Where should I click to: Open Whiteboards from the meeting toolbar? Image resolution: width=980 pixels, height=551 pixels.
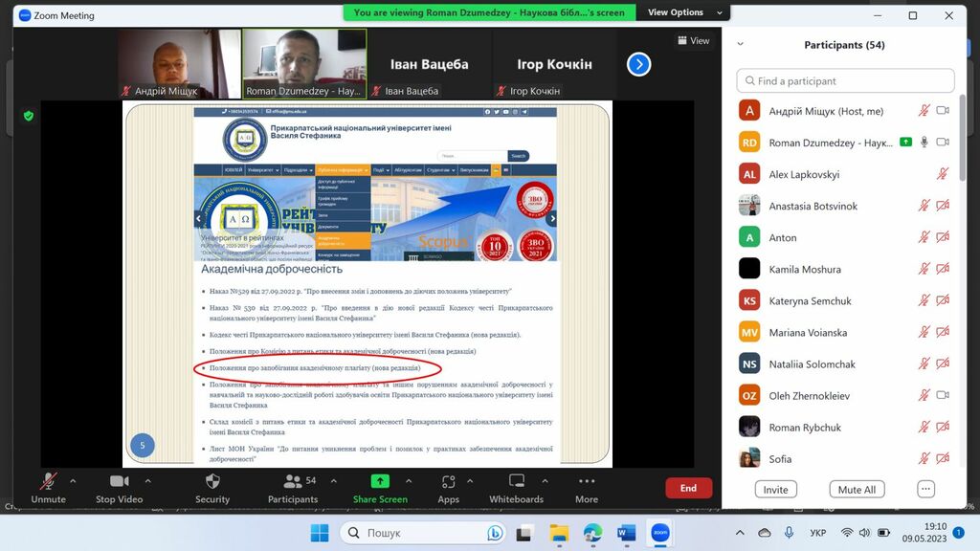tap(517, 481)
